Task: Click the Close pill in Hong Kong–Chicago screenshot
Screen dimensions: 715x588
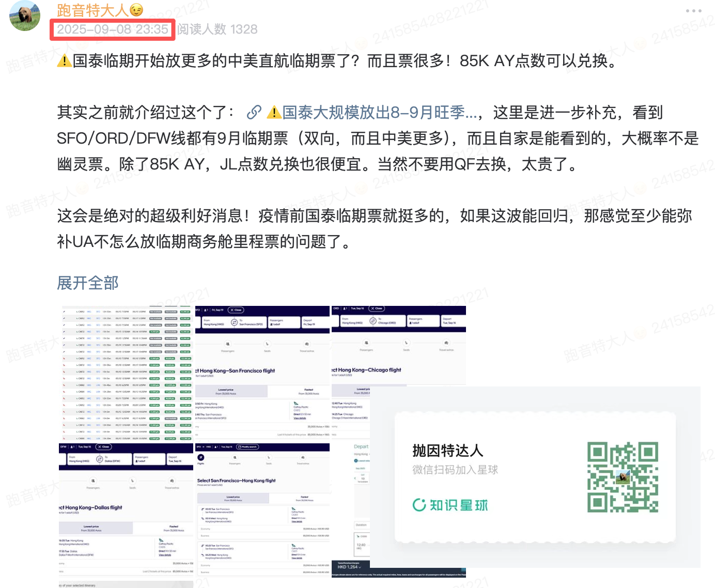Action: click(x=376, y=308)
